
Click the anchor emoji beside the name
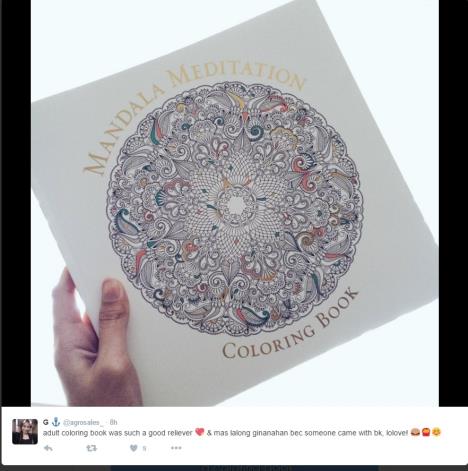(56, 422)
